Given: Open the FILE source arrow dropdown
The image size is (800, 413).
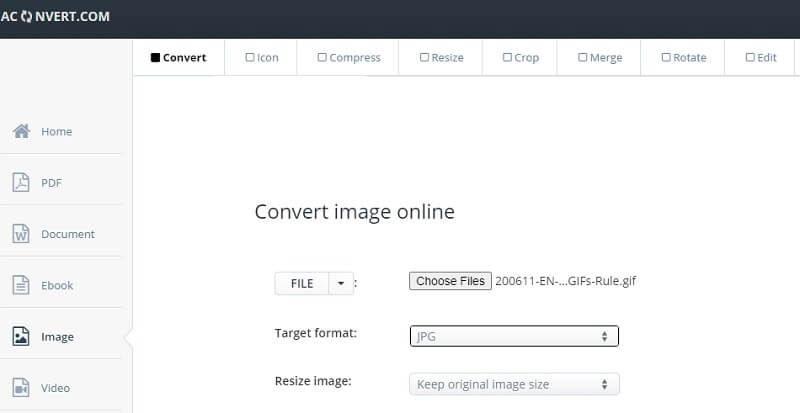Looking at the screenshot, I should click(x=341, y=283).
